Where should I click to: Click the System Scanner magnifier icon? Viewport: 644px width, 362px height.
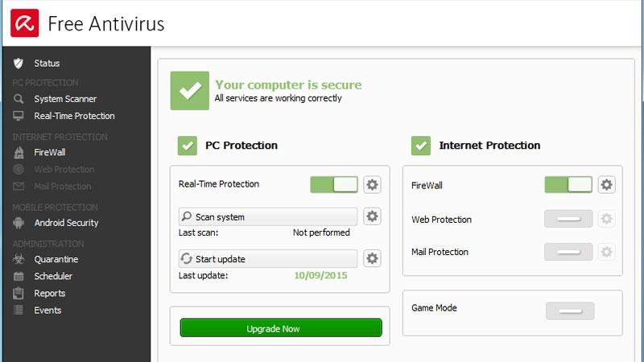click(x=19, y=99)
